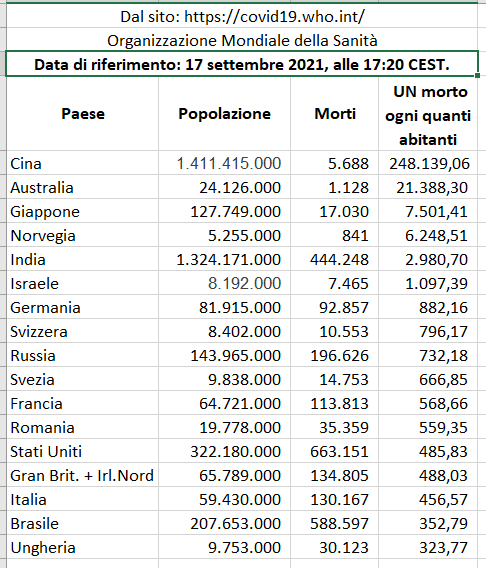The width and height of the screenshot is (486, 568).
Task: Click the Morti column header cell
Action: (x=335, y=114)
